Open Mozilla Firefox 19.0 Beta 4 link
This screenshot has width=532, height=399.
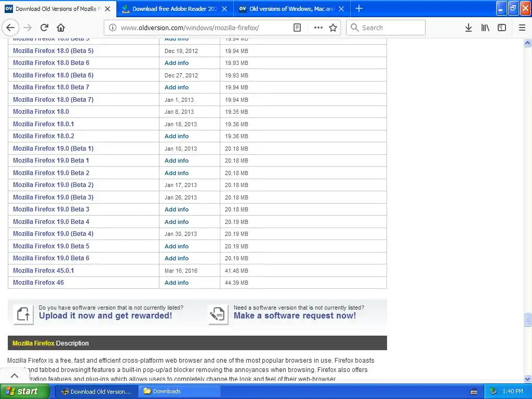pyautogui.click(x=51, y=222)
